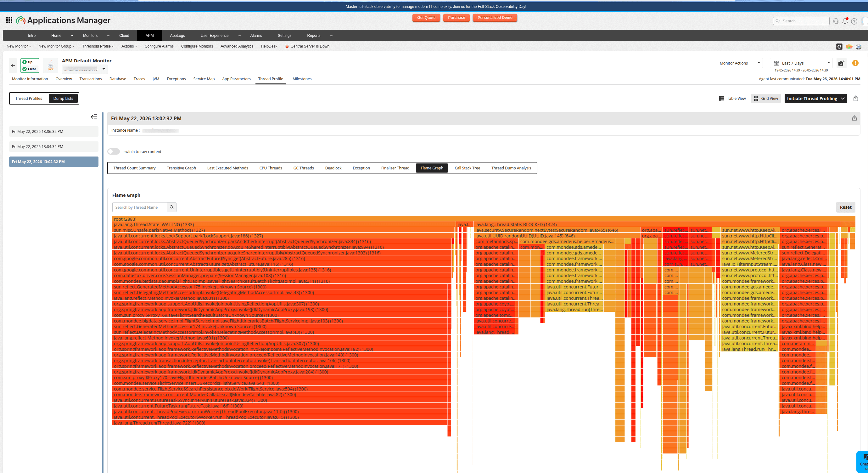This screenshot has width=868, height=473.
Task: Open the Actions dropdown menu
Action: (x=129, y=46)
